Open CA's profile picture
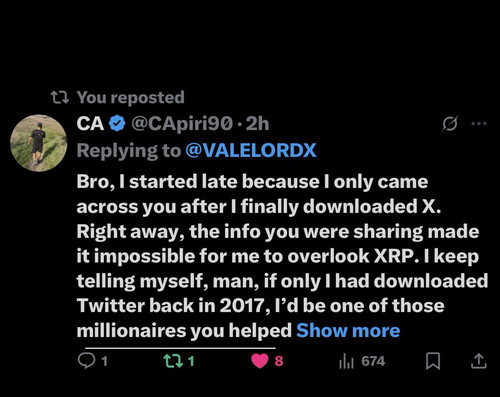This screenshot has height=397, width=500. pos(39,143)
